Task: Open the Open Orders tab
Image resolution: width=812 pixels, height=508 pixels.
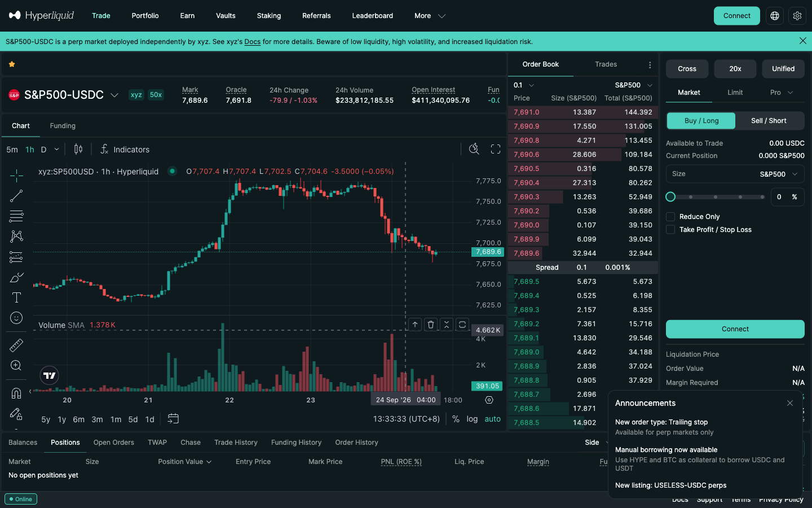Action: [x=114, y=443]
